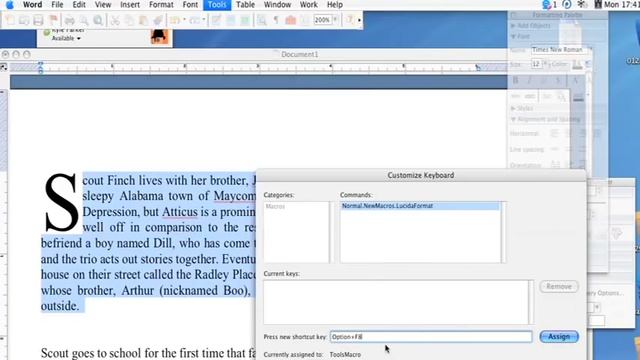
Task: Click the Document1 title bar proxy icon
Action: pyautogui.click(x=276, y=54)
